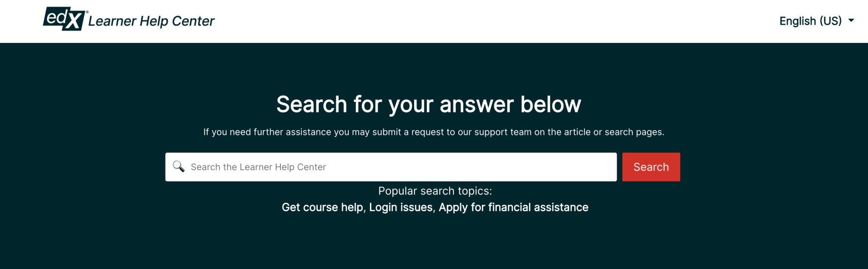
Task: Click the edX logo to return home
Action: point(63,19)
